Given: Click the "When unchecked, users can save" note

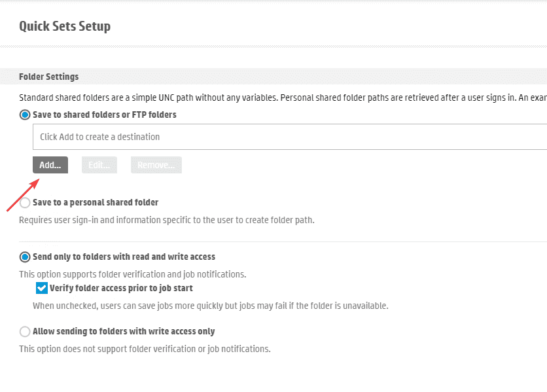Looking at the screenshot, I should [x=210, y=306].
